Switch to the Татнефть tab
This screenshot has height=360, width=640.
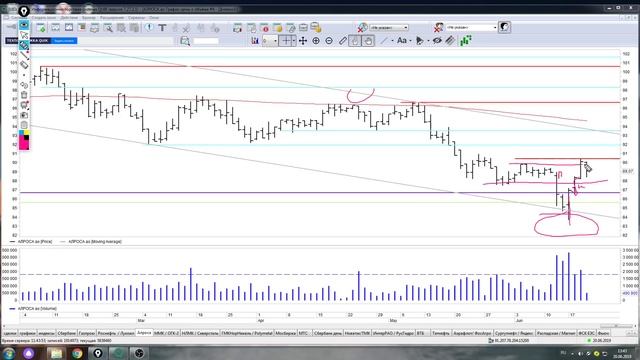(441, 333)
